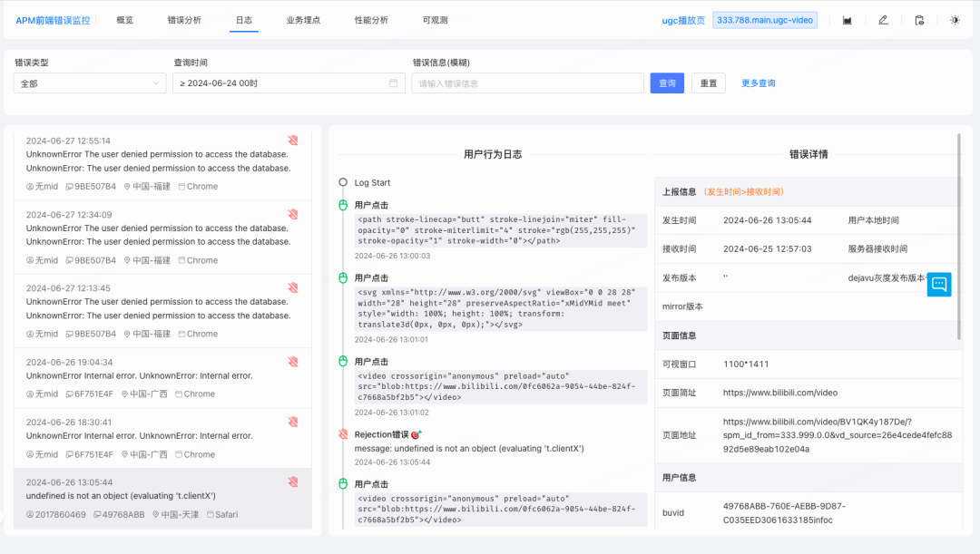Switch to the 概览 tab
Image resolution: width=980 pixels, height=554 pixels.
click(x=125, y=20)
